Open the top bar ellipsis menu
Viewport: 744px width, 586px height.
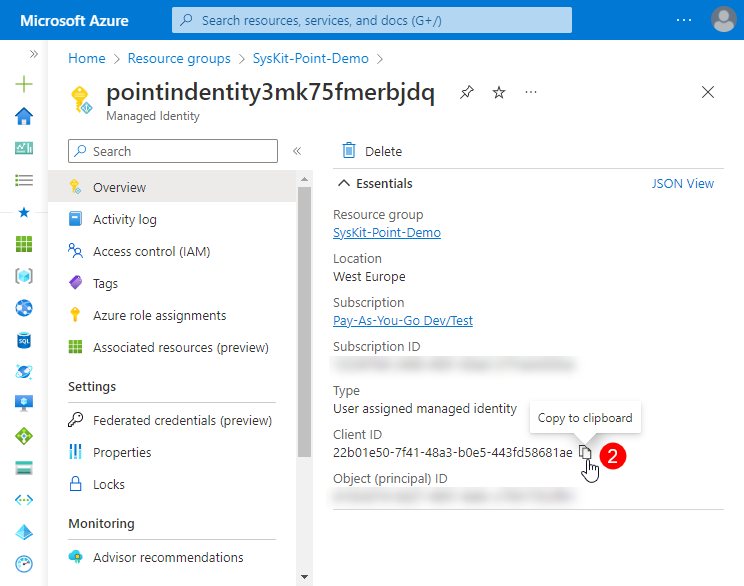click(684, 20)
